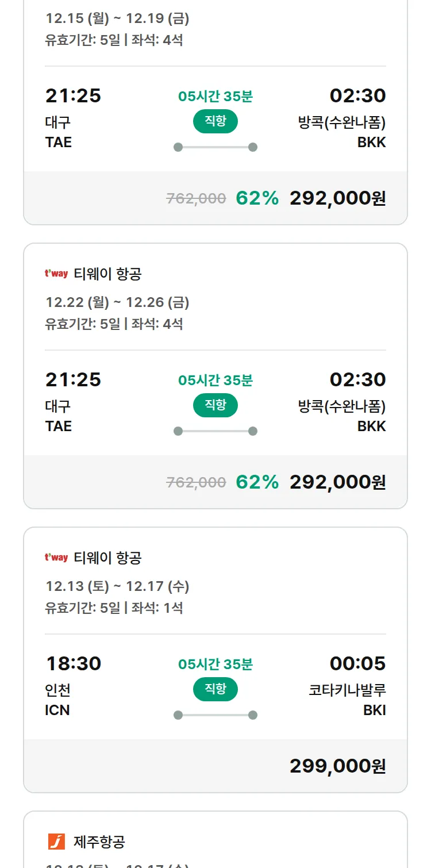
Task: Click t'way logo on the 12.13–12.17 flight card
Action: coord(56,558)
